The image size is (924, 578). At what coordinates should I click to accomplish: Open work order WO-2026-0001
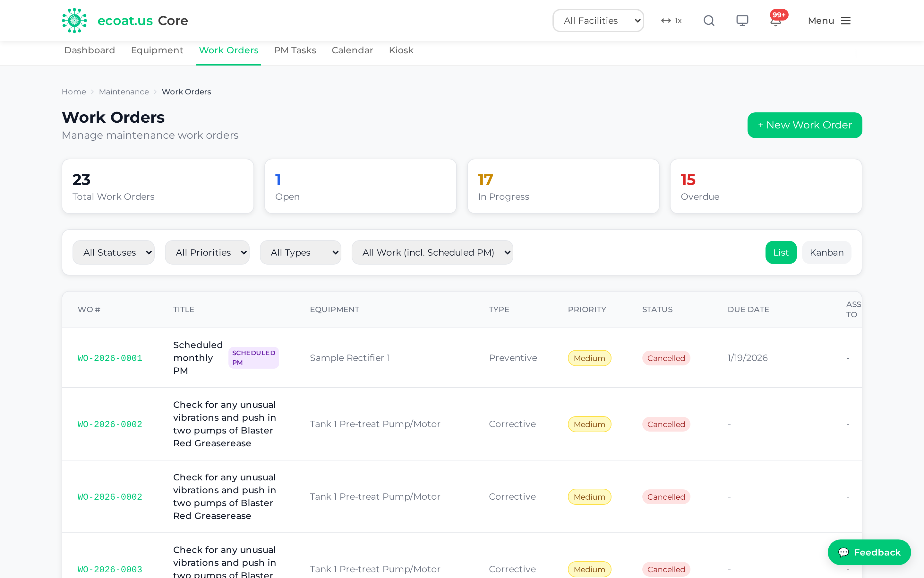[x=110, y=358]
